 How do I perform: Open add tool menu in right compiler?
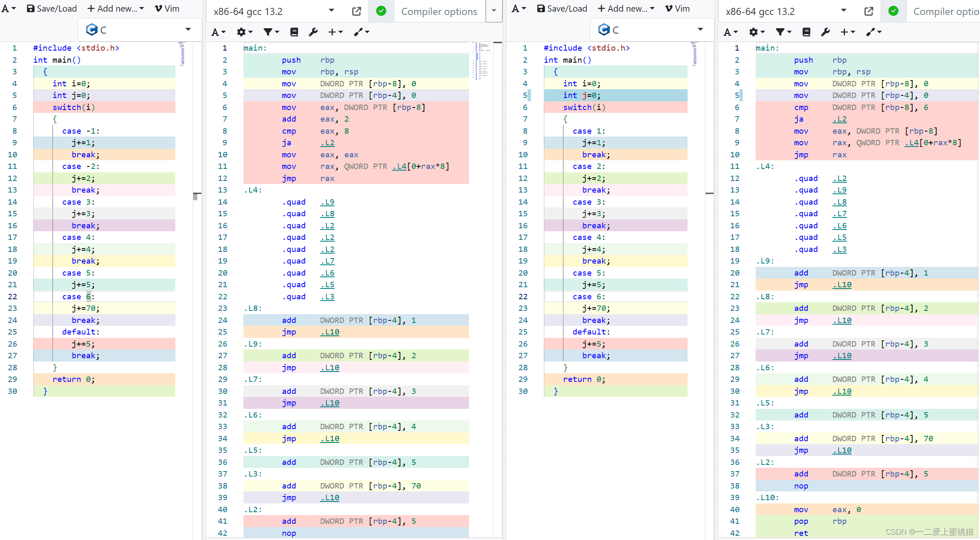pyautogui.click(x=874, y=32)
